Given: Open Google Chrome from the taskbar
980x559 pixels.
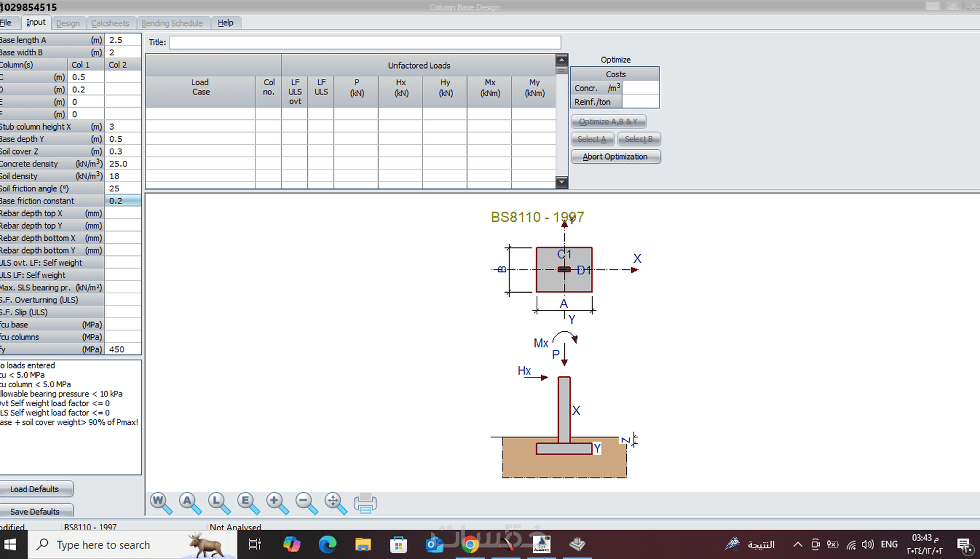Looking at the screenshot, I should [x=470, y=545].
